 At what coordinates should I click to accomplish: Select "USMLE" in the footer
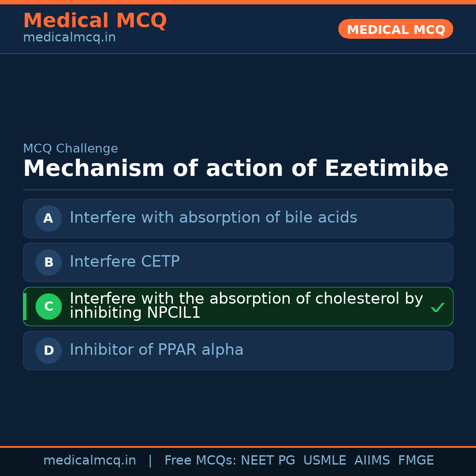[x=324, y=461]
